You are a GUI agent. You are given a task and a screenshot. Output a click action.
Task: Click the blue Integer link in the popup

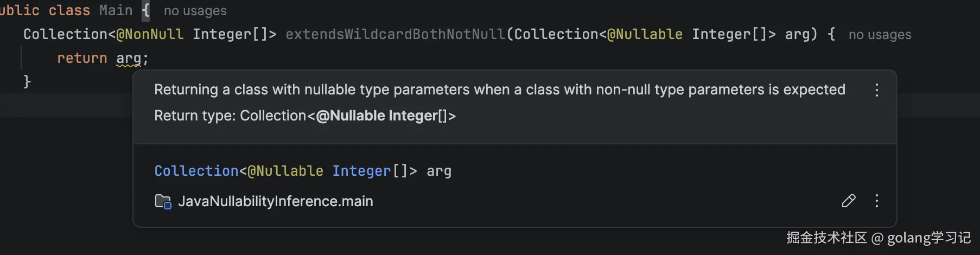[x=361, y=171]
